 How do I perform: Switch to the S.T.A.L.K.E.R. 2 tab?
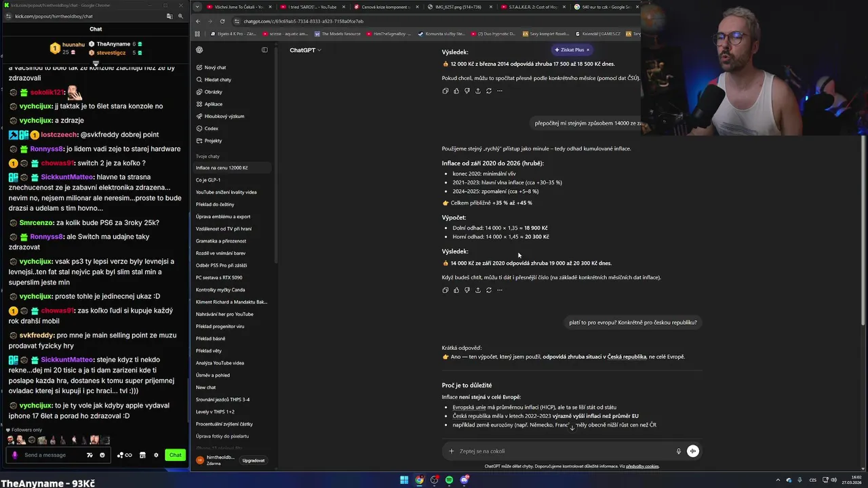tap(532, 7)
